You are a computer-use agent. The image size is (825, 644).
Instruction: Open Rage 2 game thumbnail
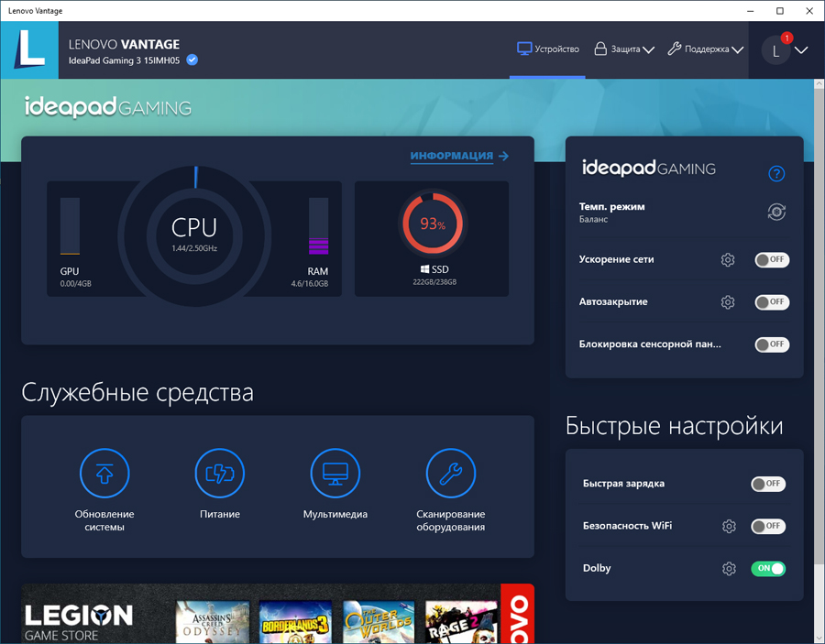coord(461,622)
